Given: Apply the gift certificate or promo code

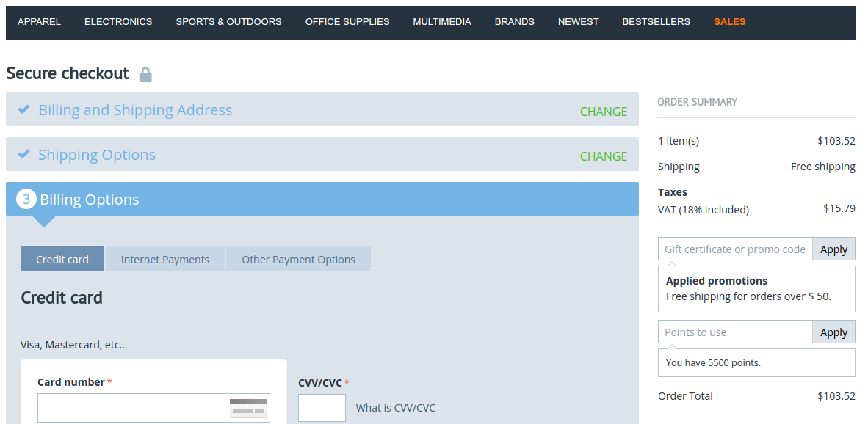Looking at the screenshot, I should tap(833, 249).
